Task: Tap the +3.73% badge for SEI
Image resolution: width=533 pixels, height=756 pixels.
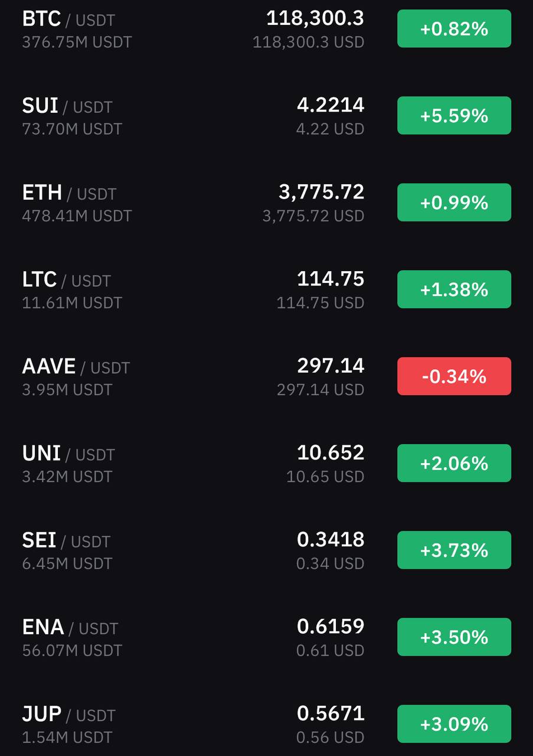Action: coord(454,550)
